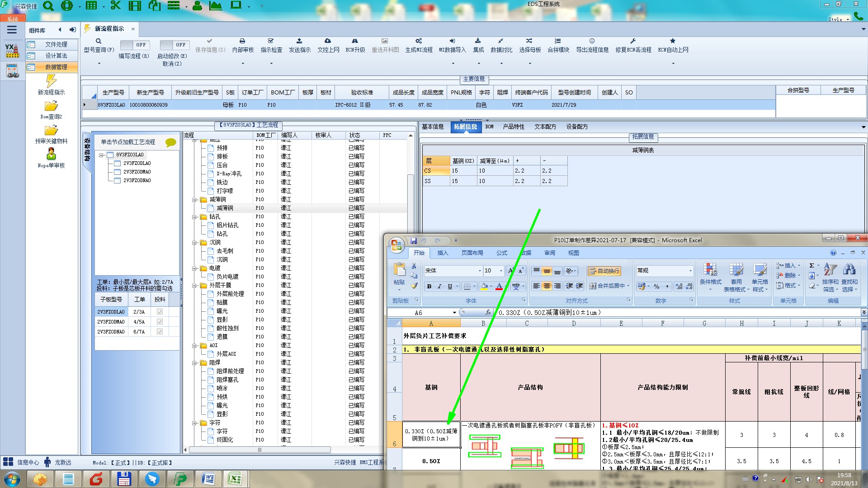Click the 发送指示 upload icon

299,41
